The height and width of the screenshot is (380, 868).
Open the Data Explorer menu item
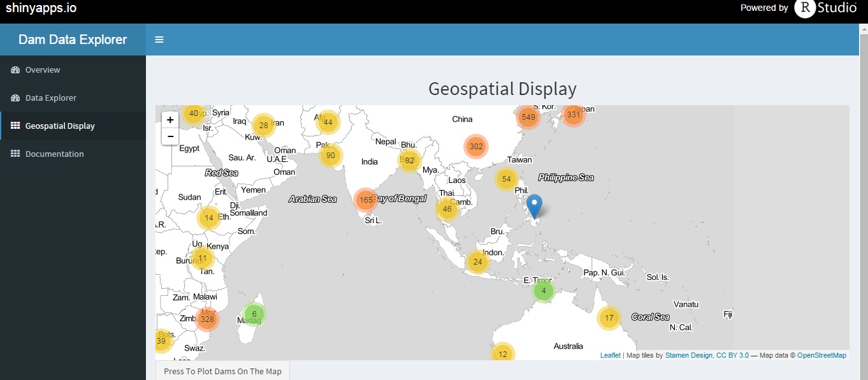pos(73,98)
